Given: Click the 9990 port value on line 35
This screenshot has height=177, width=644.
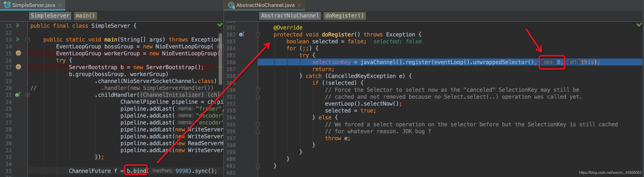Looking at the screenshot, I should pyautogui.click(x=182, y=171).
